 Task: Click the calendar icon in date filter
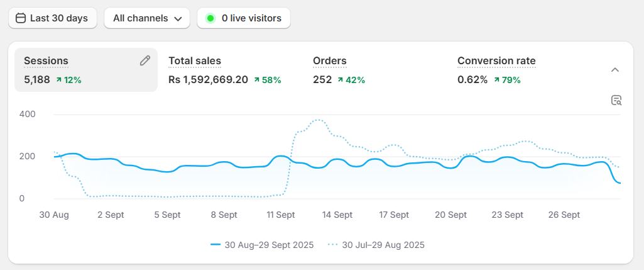21,18
